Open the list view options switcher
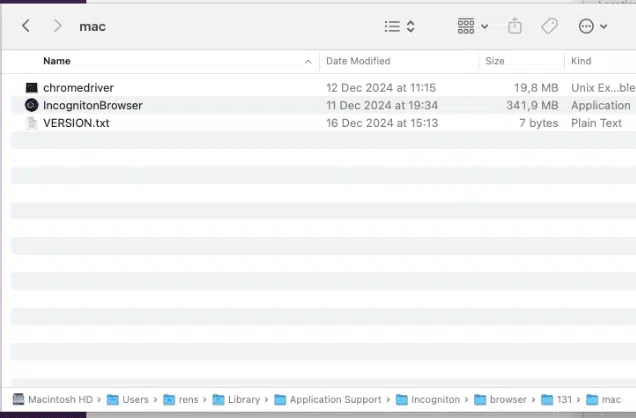This screenshot has height=418, width=636. point(399,26)
